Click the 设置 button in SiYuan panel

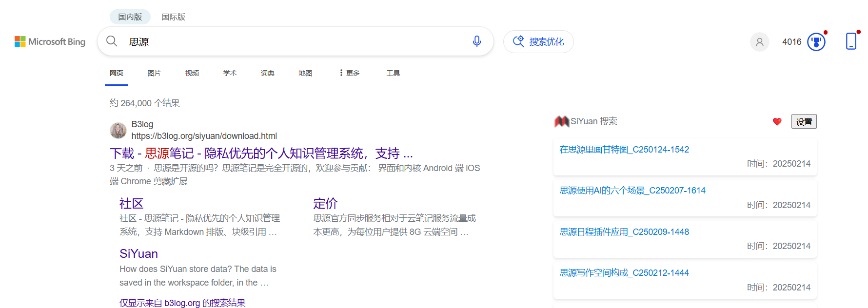point(804,121)
